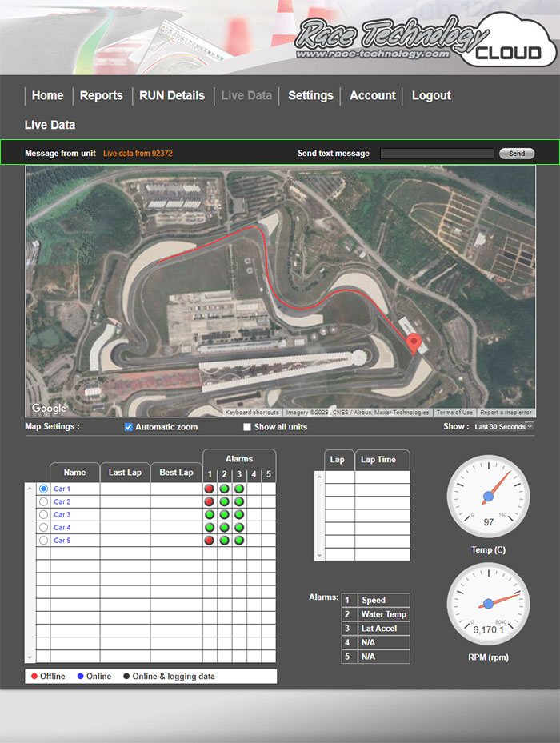Image resolution: width=560 pixels, height=743 pixels.
Task: Open the Show Last 30 Seconds dropdown
Action: 503,427
